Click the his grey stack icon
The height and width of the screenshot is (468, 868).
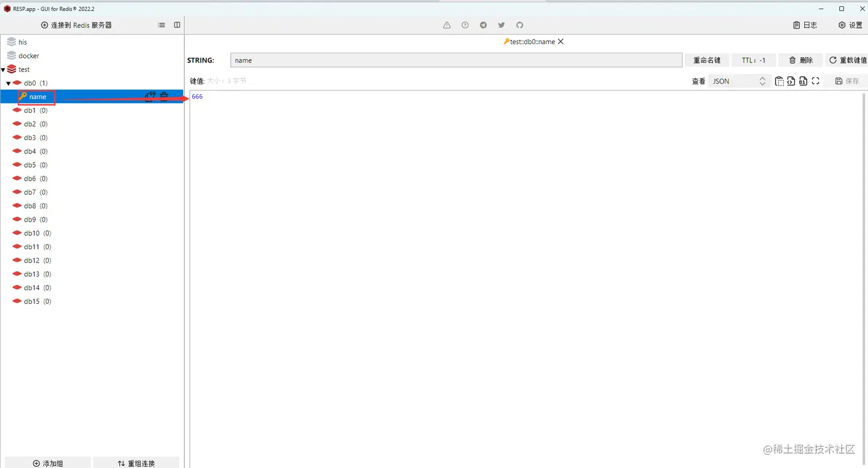pyautogui.click(x=11, y=42)
